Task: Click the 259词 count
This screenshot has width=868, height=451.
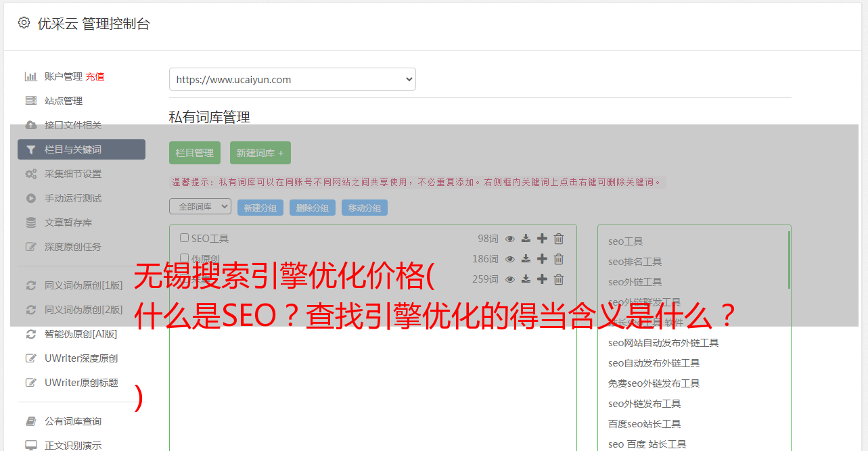Action: click(485, 279)
